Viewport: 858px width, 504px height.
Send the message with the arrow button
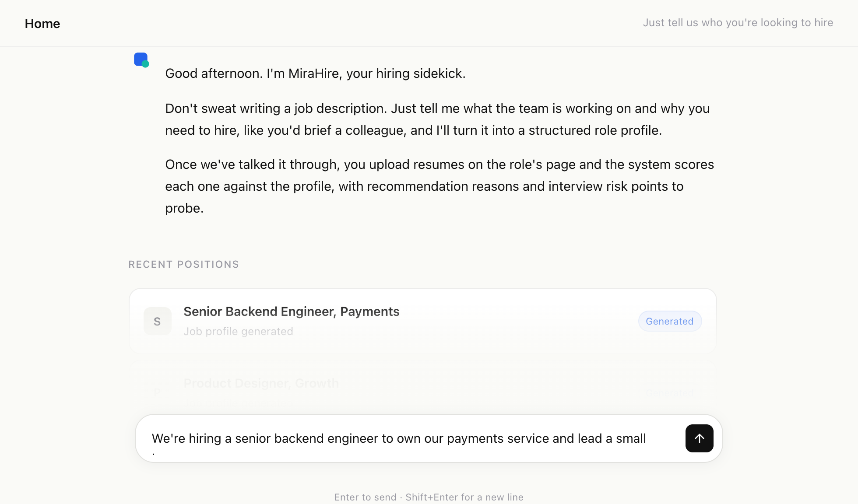(699, 438)
